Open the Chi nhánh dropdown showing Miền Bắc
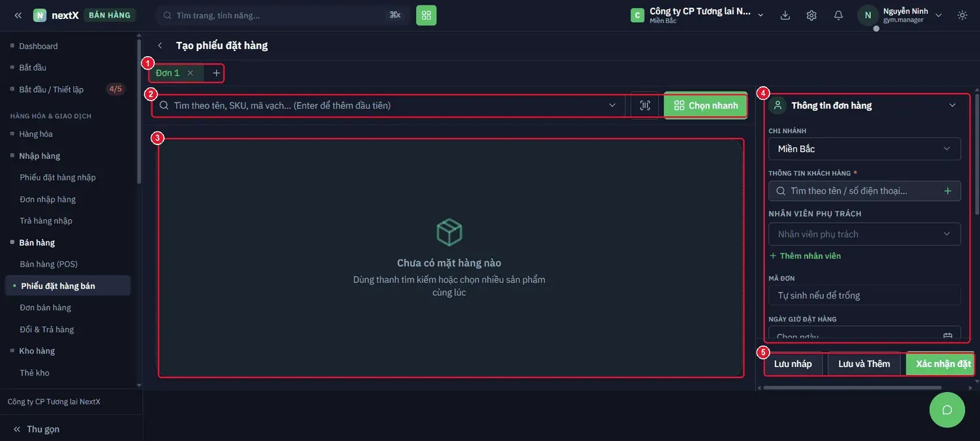980x441 pixels. [x=864, y=149]
